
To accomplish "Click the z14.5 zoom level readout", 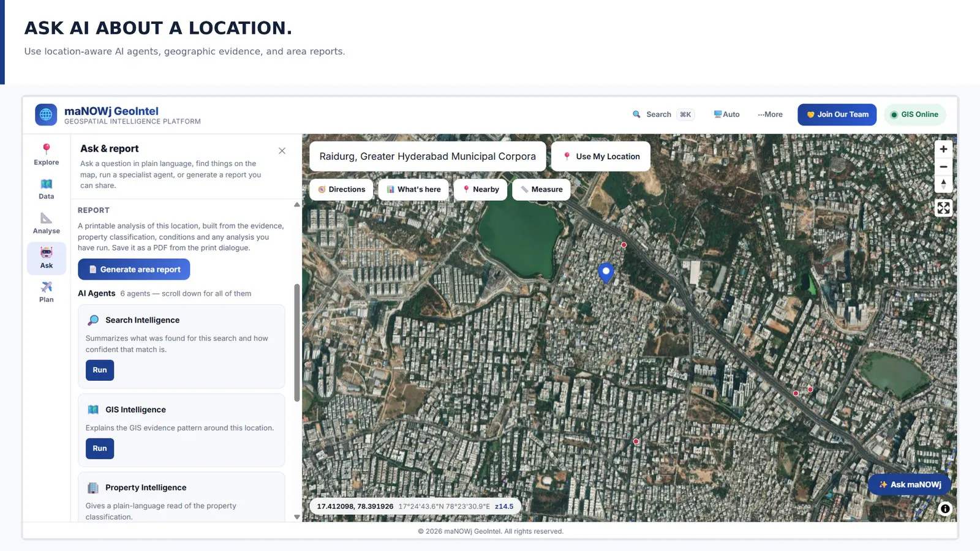I will (x=504, y=507).
